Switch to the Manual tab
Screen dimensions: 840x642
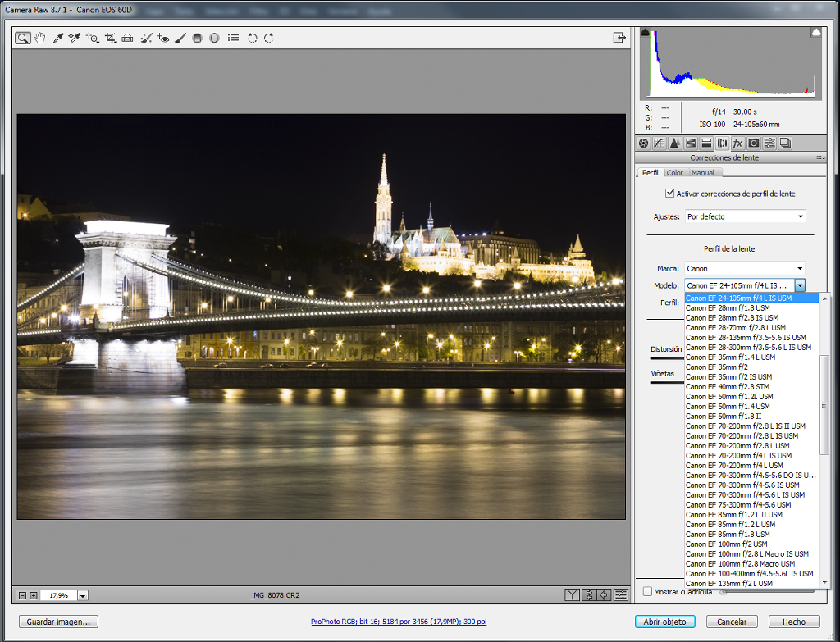(x=702, y=172)
